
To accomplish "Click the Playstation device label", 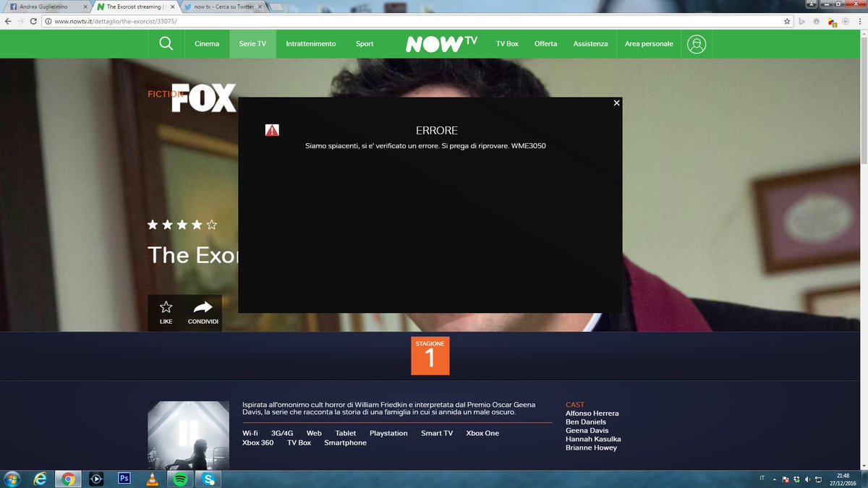I will [x=388, y=433].
